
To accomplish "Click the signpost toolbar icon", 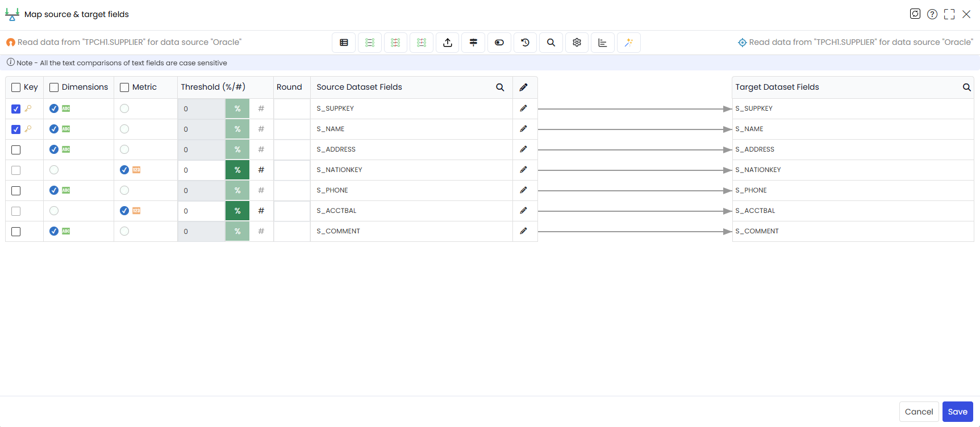I will pos(473,43).
